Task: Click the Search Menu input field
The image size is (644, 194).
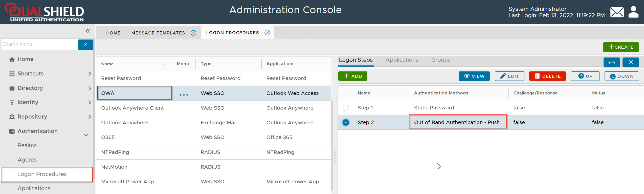Action: [39, 44]
